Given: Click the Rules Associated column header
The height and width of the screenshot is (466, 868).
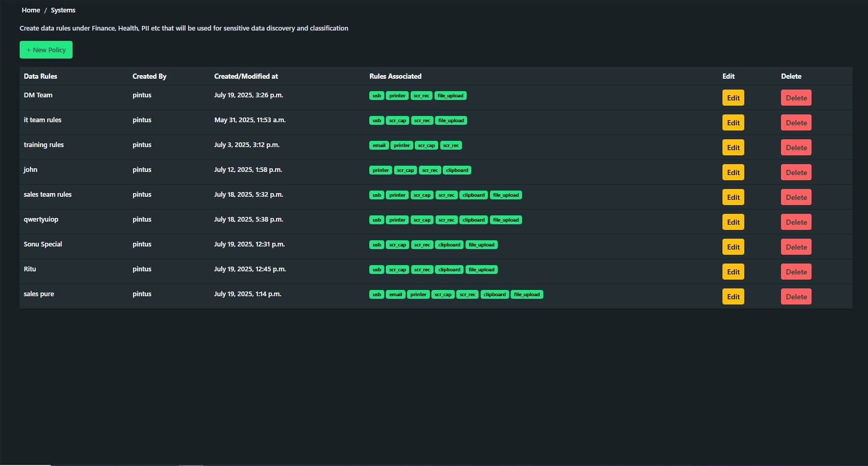Looking at the screenshot, I should click(x=395, y=76).
